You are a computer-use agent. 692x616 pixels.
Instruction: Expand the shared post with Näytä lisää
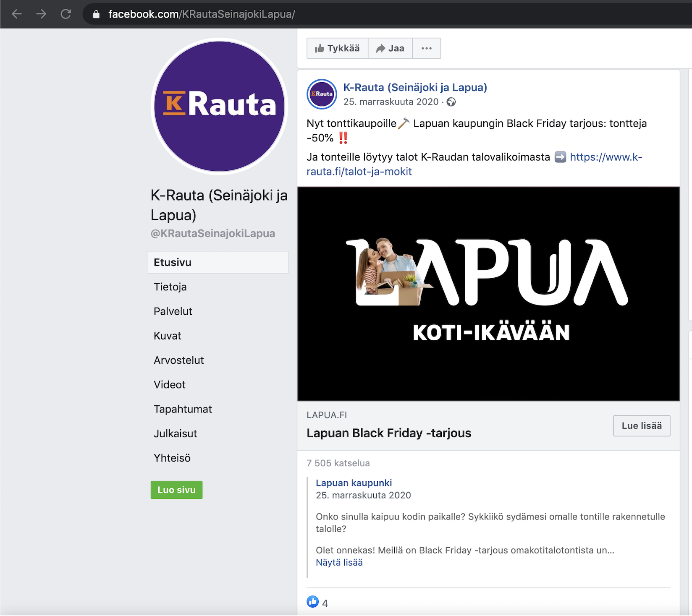click(x=339, y=562)
